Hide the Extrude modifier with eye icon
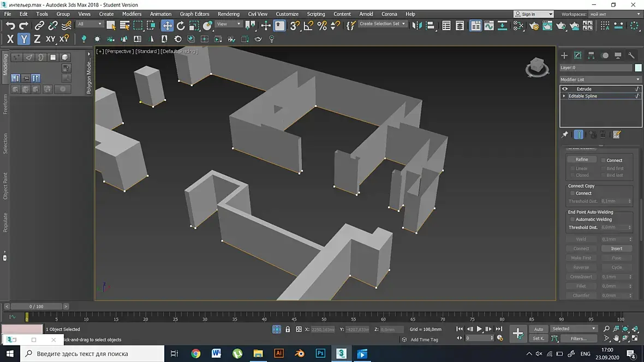Screen dimensions: 644x362 coord(565,89)
